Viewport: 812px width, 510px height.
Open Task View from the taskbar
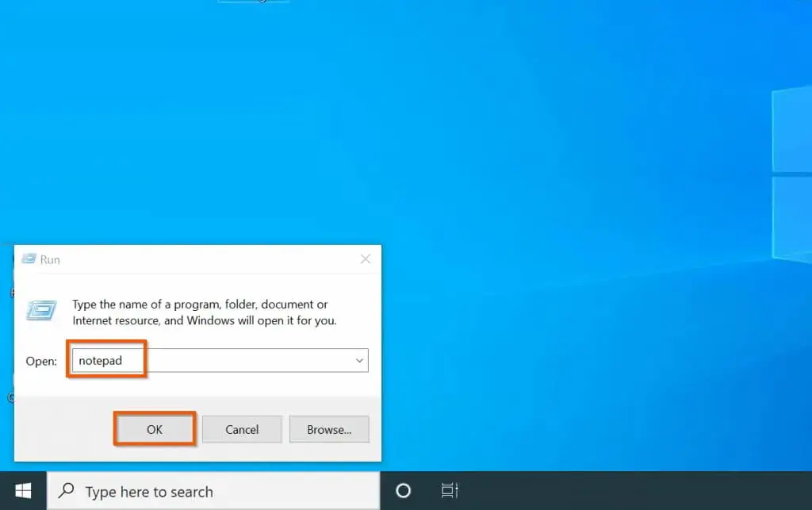click(x=450, y=490)
